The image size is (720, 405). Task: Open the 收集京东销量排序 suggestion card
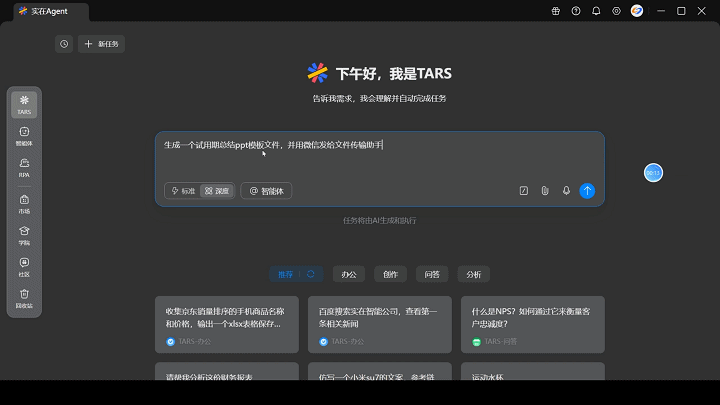click(227, 325)
